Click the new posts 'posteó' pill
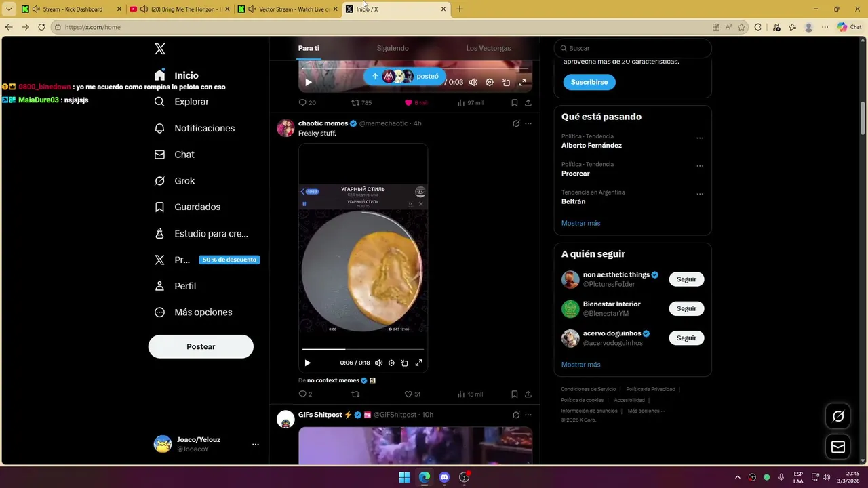 [x=404, y=76]
